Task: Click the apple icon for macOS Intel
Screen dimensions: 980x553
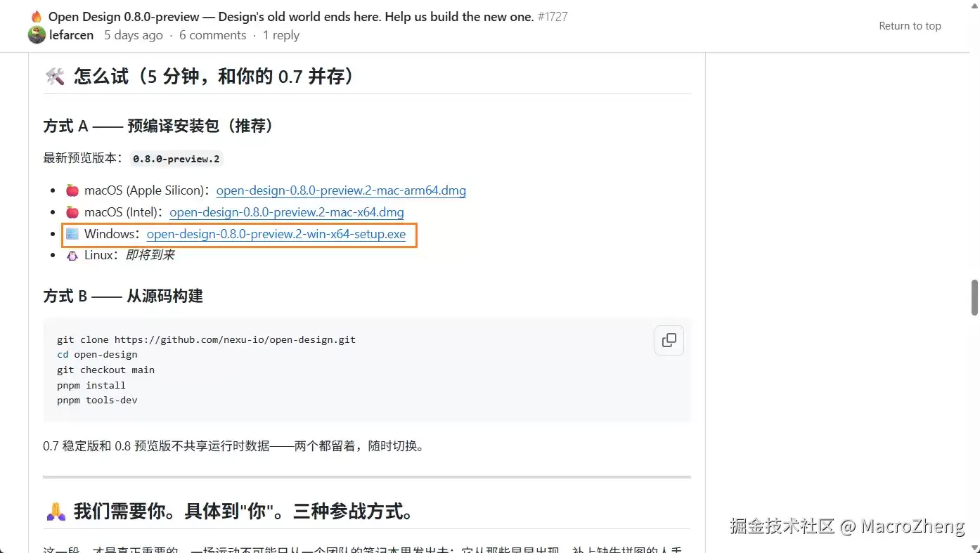Action: point(72,212)
